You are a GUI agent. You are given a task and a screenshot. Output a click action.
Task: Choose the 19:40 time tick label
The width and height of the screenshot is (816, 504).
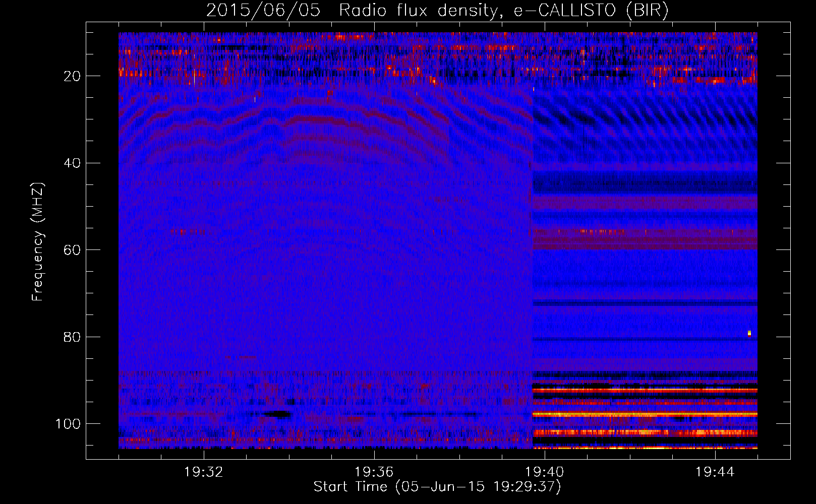[x=545, y=472]
